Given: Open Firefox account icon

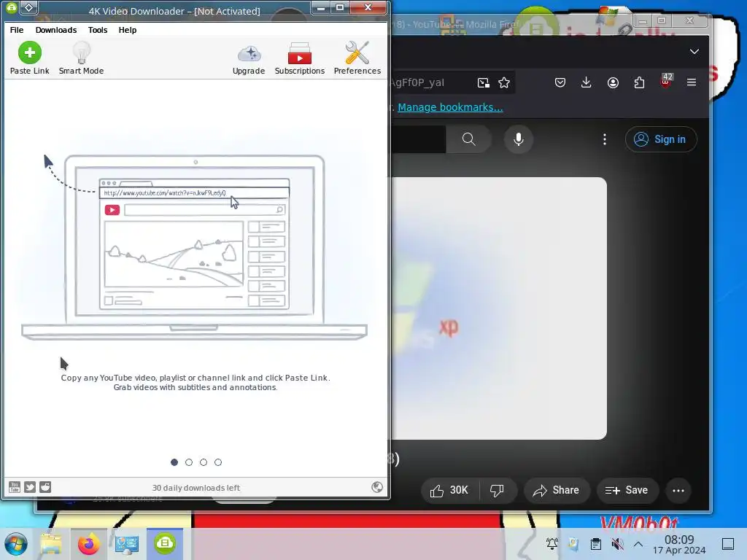Looking at the screenshot, I should (613, 82).
